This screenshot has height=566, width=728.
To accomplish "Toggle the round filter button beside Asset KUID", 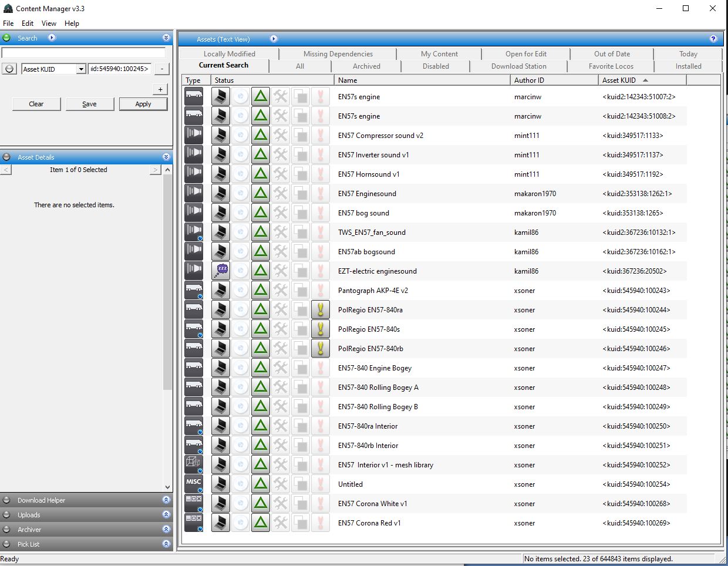I will [x=9, y=69].
